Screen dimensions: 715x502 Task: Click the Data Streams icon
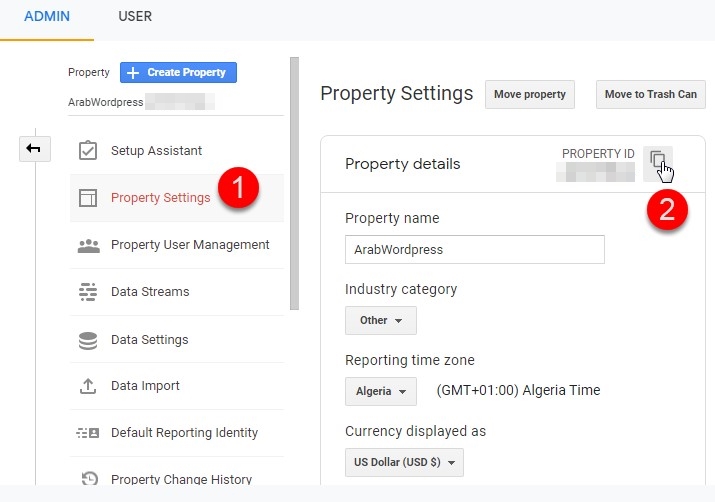click(x=88, y=292)
